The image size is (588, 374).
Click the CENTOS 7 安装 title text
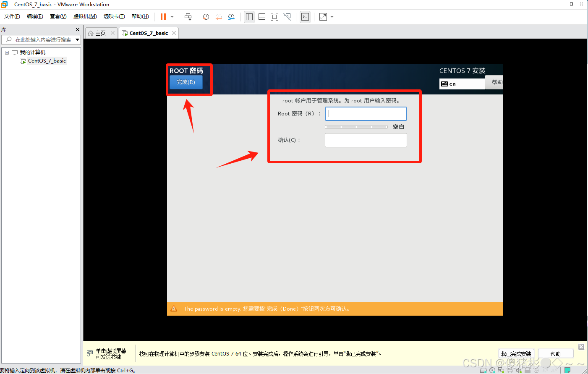pyautogui.click(x=463, y=71)
